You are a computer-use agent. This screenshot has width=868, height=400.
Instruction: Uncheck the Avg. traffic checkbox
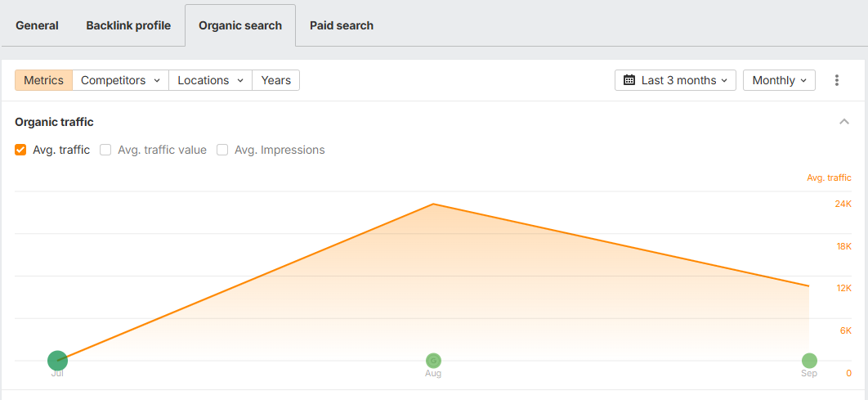[x=20, y=150]
